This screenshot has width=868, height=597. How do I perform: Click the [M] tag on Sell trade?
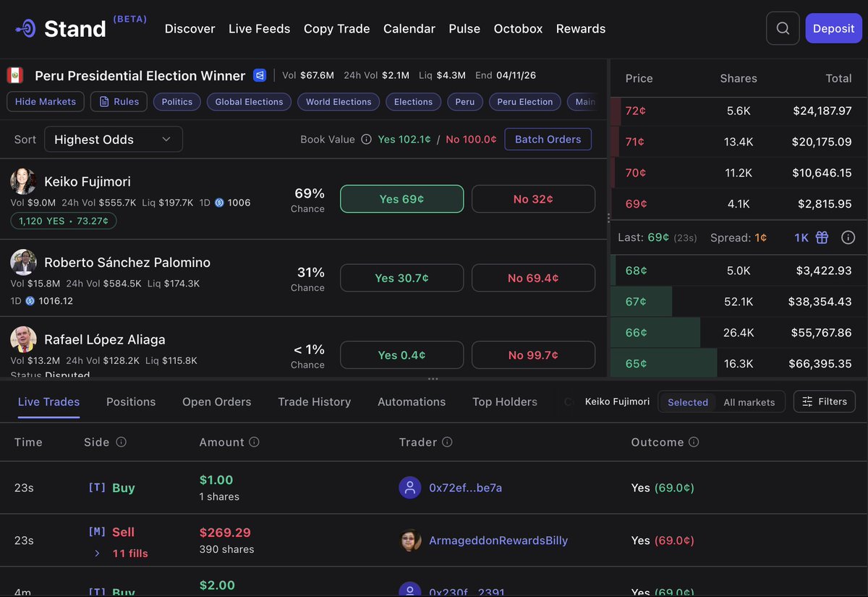(97, 532)
